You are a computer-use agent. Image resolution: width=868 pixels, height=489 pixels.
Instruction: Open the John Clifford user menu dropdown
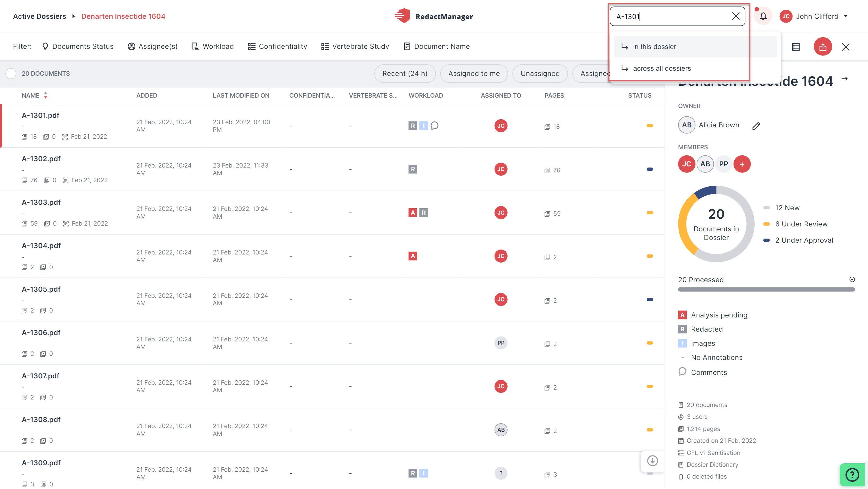pos(813,16)
